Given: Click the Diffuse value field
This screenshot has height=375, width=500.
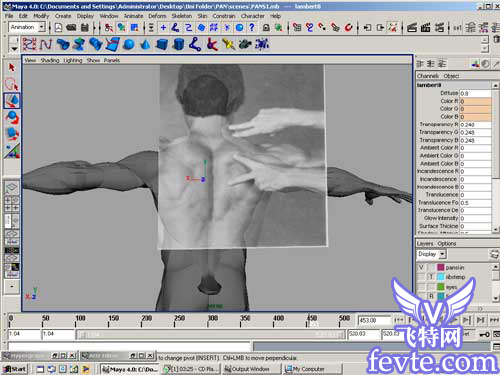Looking at the screenshot, I should (x=475, y=93).
